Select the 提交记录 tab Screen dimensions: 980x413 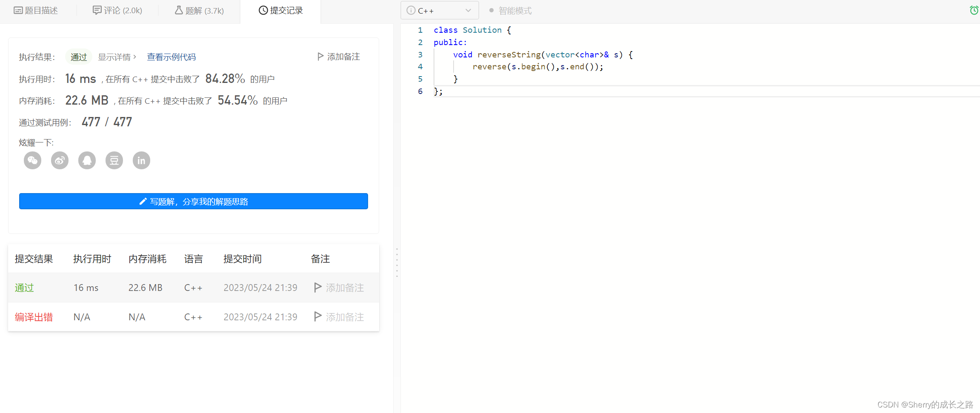coord(281,10)
